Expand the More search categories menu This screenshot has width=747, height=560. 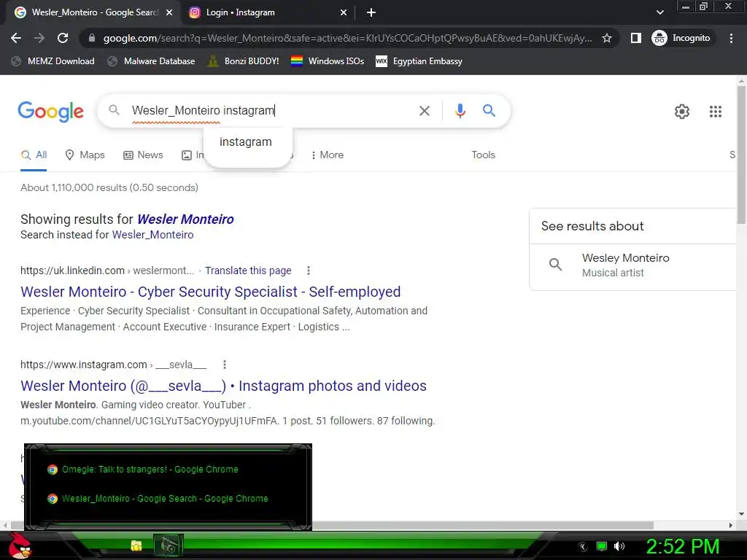327,155
